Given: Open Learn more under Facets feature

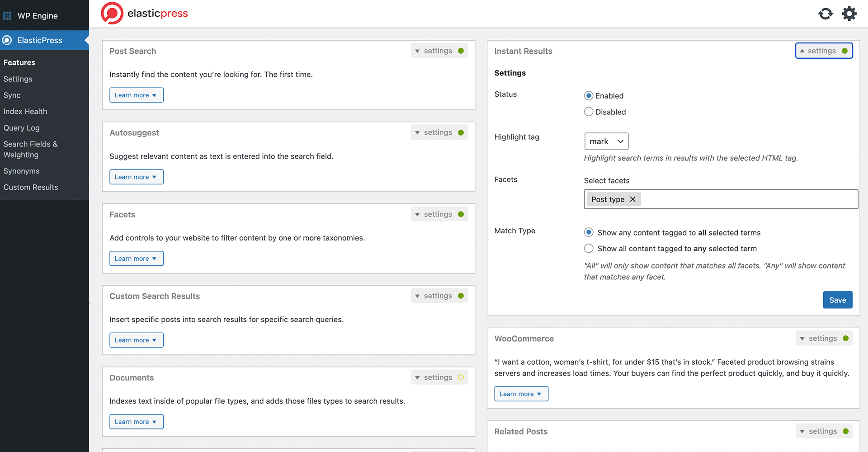Looking at the screenshot, I should click(x=136, y=258).
